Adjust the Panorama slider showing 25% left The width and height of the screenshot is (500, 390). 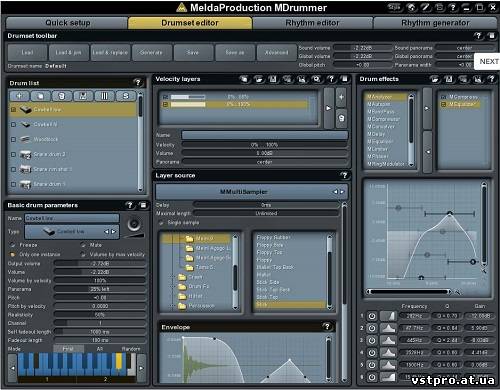(100, 289)
